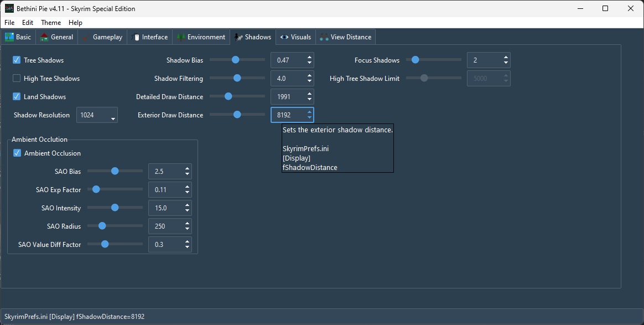The width and height of the screenshot is (644, 325).
Task: Click the Environment tab trees icon
Action: [x=181, y=37]
